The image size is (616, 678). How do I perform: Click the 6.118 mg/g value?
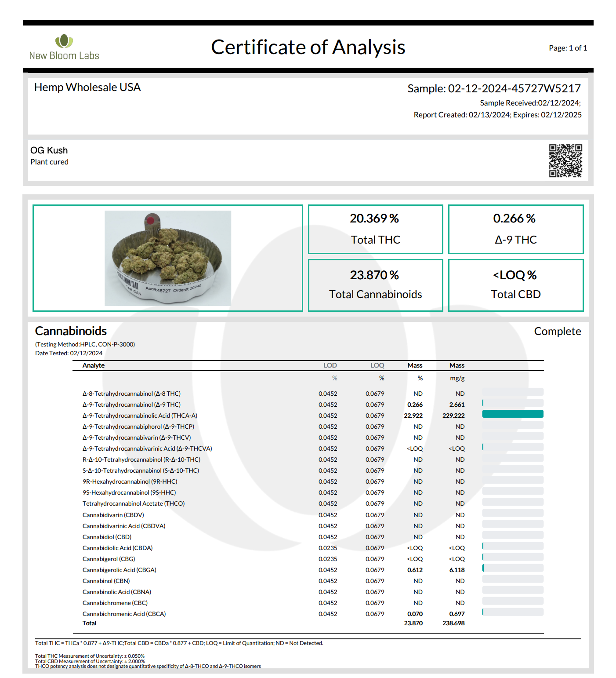(x=457, y=570)
